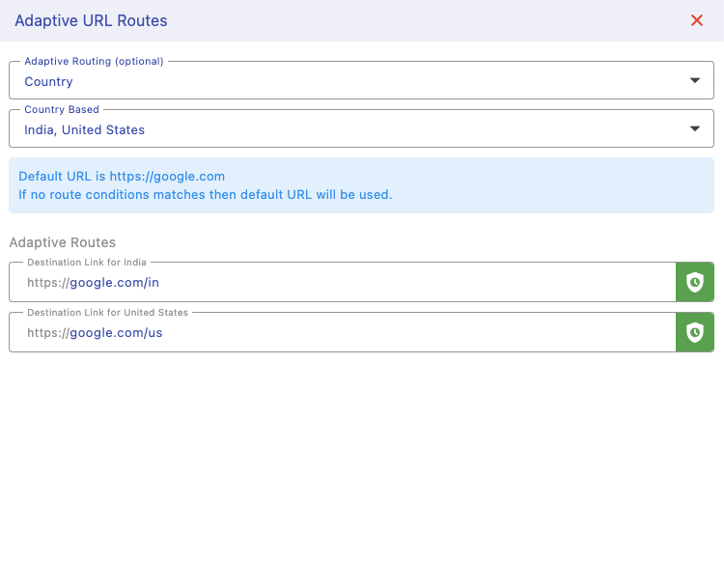
Task: Focus the India destination link google.com/in
Action: pos(114,283)
